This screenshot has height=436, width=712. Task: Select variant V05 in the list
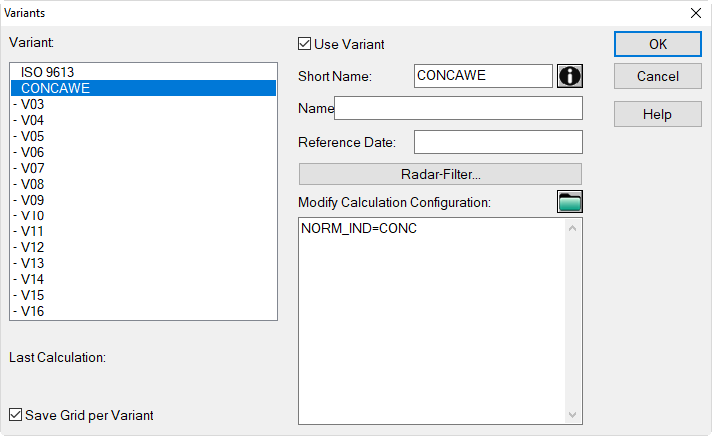coord(143,136)
